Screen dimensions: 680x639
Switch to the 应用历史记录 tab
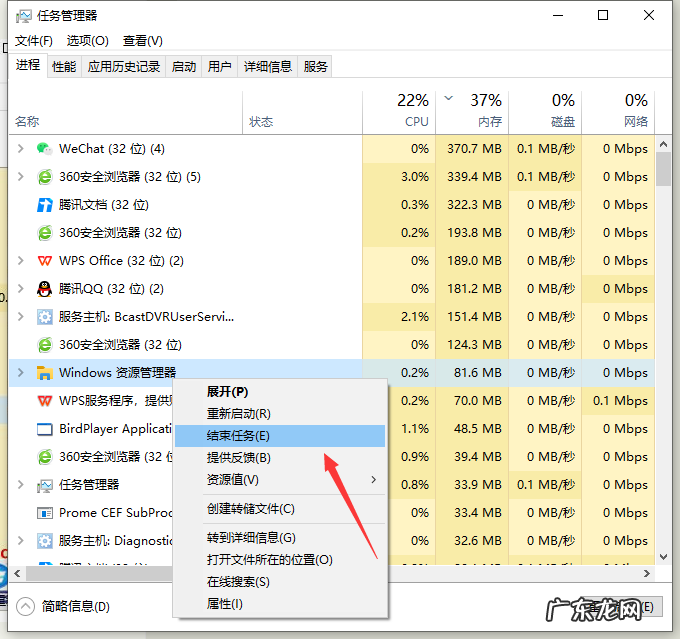tap(124, 67)
